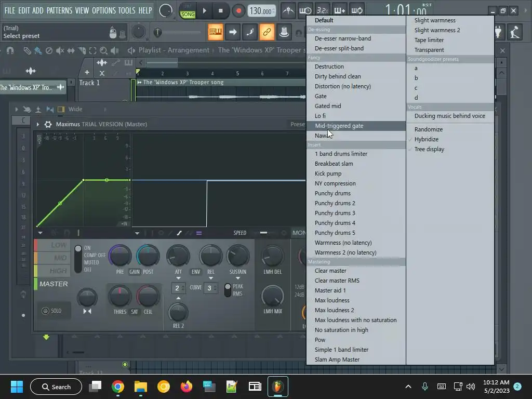Open the envelope options dropdown left of SPEED

(x=137, y=233)
